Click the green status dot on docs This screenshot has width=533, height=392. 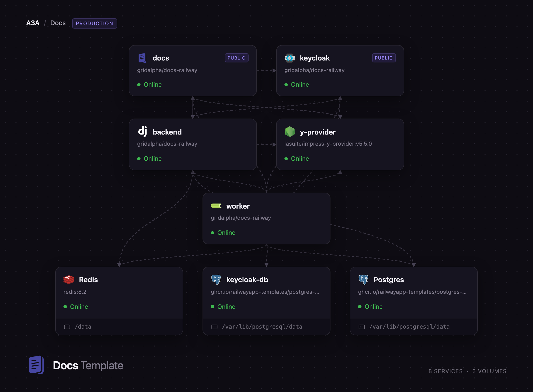139,85
